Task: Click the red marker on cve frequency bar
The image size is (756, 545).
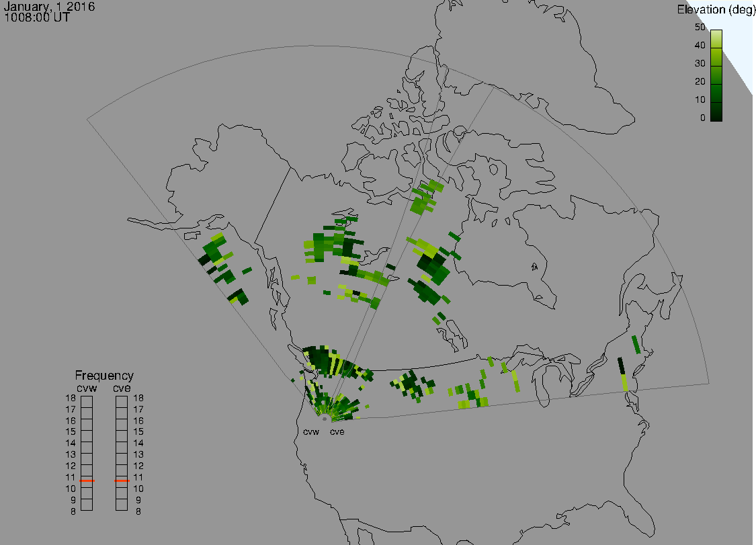Action: coord(122,481)
